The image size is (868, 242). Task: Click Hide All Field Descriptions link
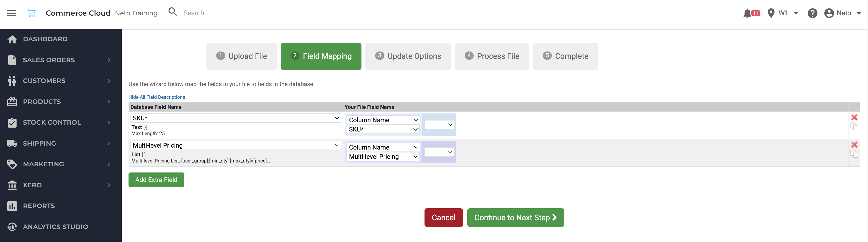point(157,97)
